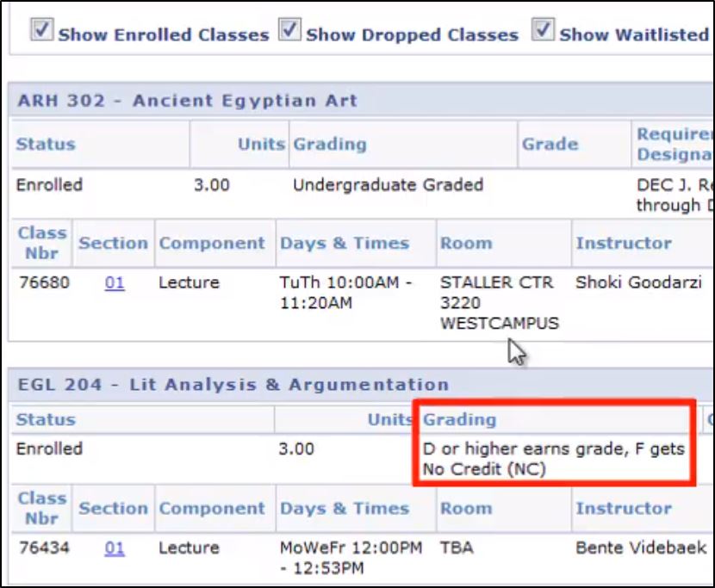
Task: Toggle the Show Waitlisted checkbox
Action: pyautogui.click(x=543, y=31)
